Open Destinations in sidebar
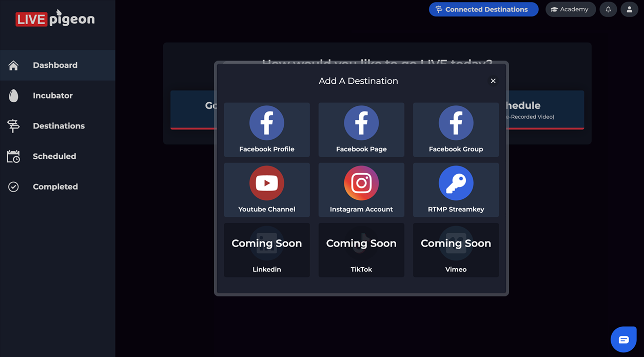The image size is (644, 357). (57, 126)
